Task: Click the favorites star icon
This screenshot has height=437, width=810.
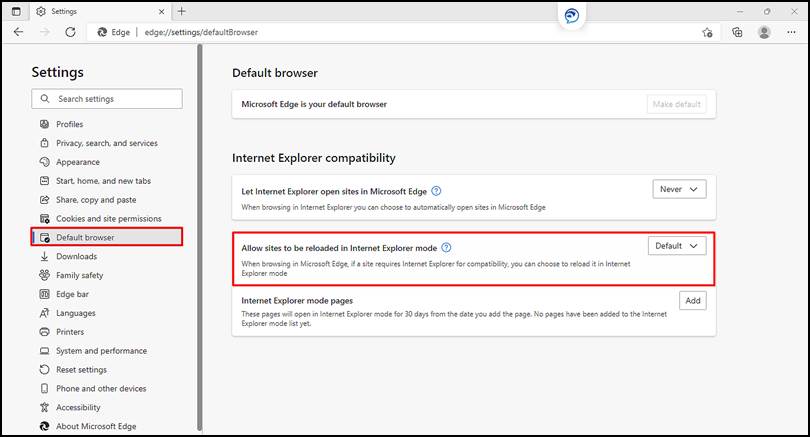Action: point(707,33)
